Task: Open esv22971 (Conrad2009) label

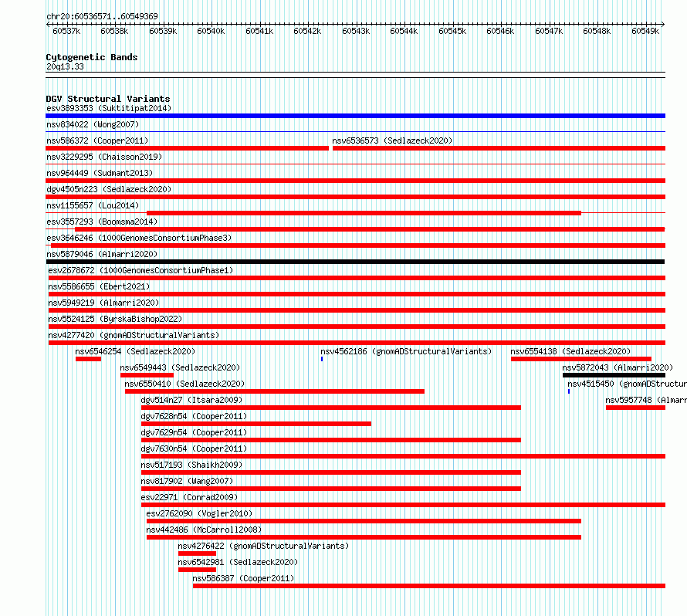Action: [189, 497]
